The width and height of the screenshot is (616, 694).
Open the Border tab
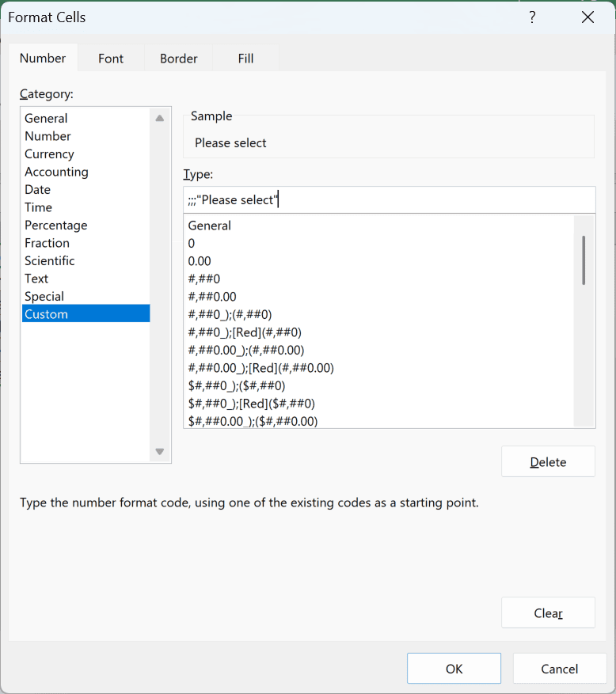click(178, 59)
